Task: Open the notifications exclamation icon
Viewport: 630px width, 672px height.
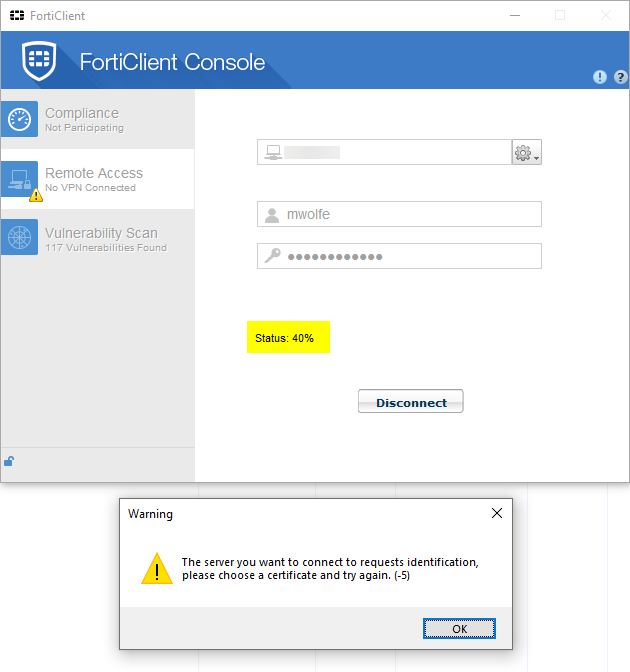Action: pos(600,77)
